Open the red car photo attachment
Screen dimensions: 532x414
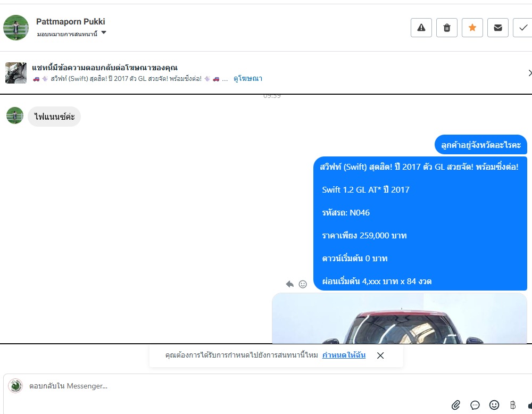click(x=400, y=318)
